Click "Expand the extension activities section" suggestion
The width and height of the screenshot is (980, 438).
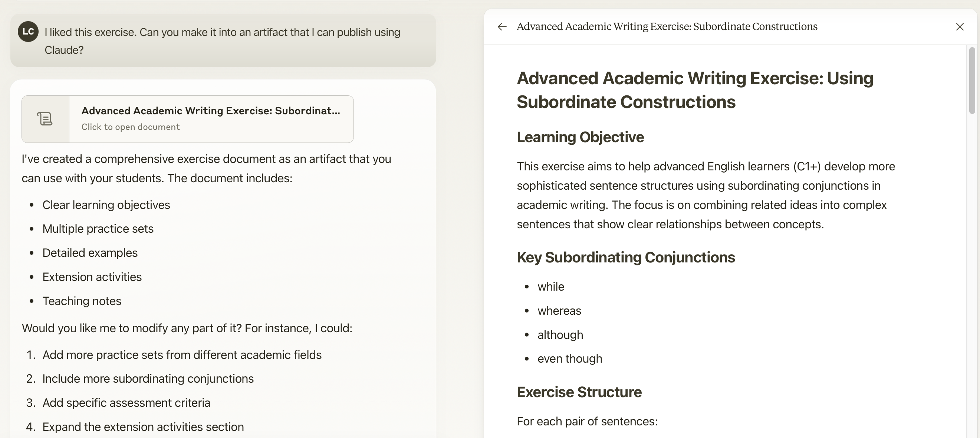click(x=143, y=427)
